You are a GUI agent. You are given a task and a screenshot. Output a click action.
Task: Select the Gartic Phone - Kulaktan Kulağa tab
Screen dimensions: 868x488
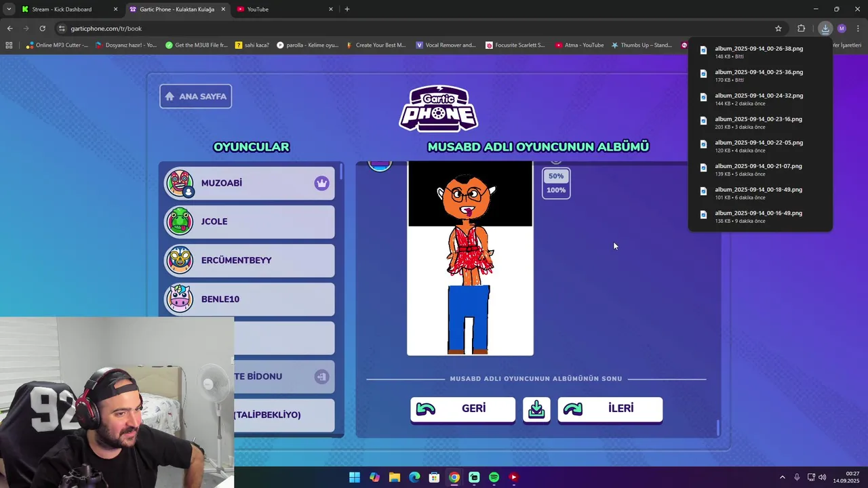click(x=176, y=9)
